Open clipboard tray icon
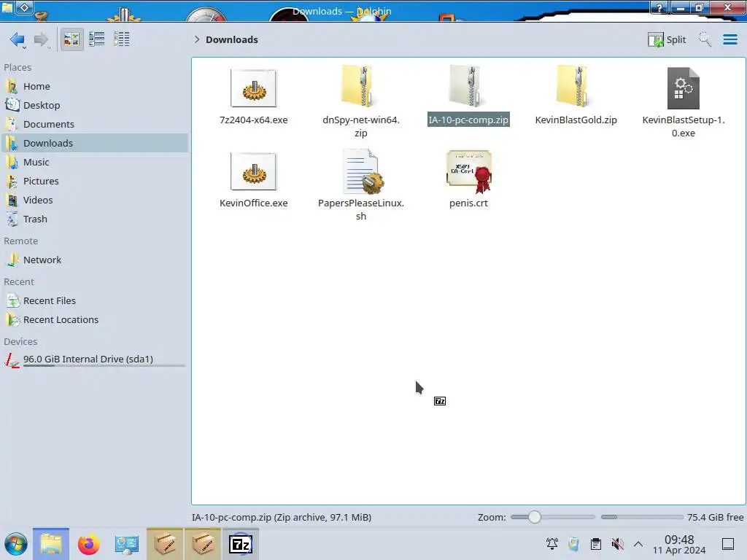 (595, 544)
